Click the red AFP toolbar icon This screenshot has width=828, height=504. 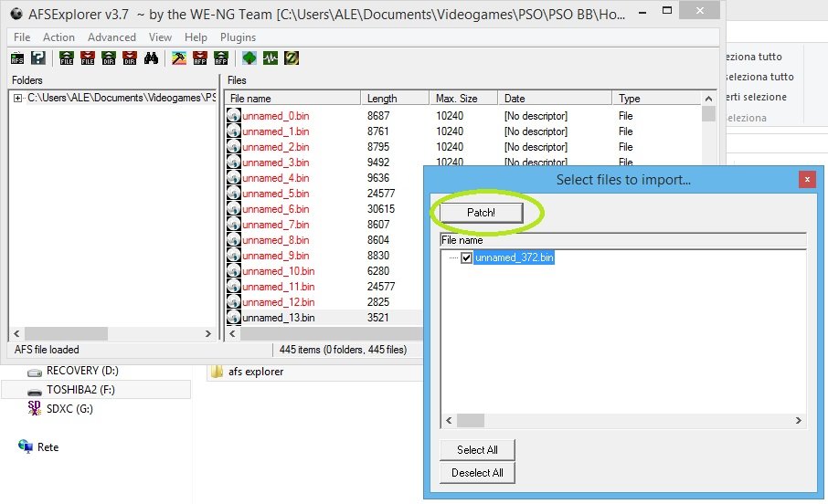tap(200, 58)
